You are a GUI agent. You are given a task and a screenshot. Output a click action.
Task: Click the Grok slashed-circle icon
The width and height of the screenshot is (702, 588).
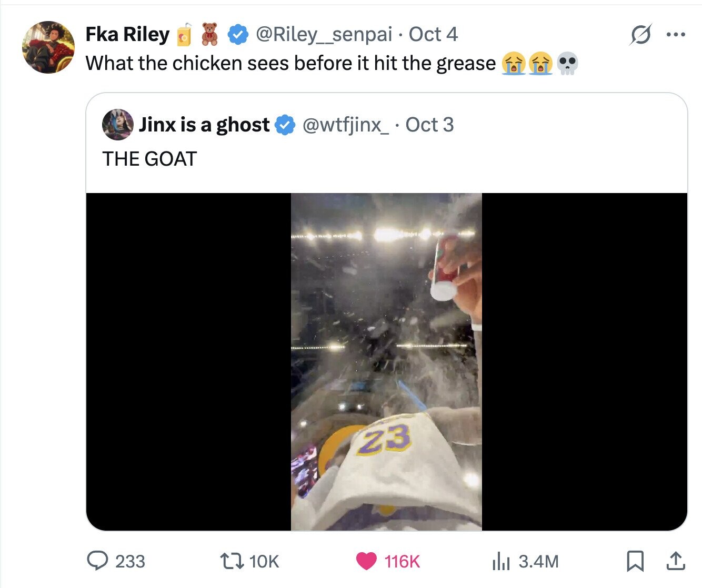click(x=640, y=35)
